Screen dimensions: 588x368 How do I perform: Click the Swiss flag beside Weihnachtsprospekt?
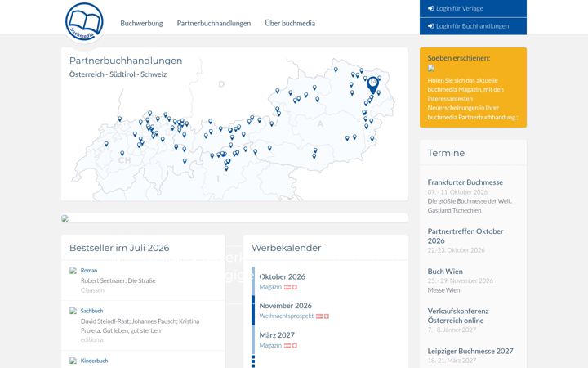coord(327,316)
